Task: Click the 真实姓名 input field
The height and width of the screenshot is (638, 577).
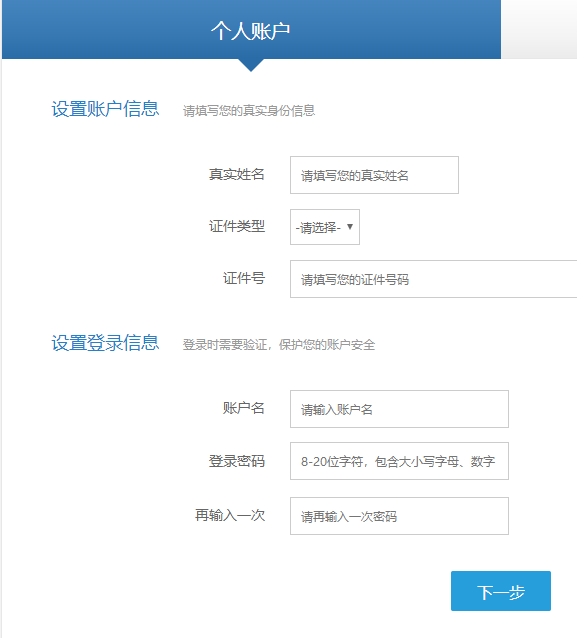Action: click(374, 175)
